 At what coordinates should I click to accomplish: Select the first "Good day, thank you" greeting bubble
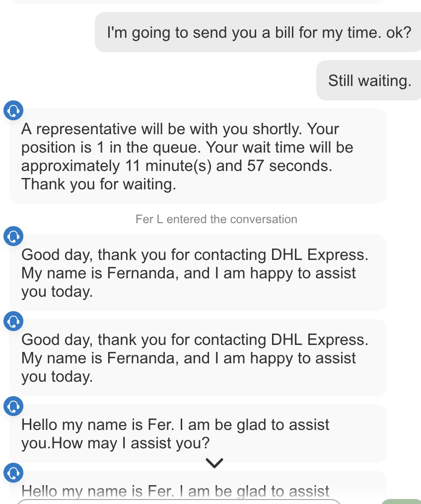(x=198, y=273)
